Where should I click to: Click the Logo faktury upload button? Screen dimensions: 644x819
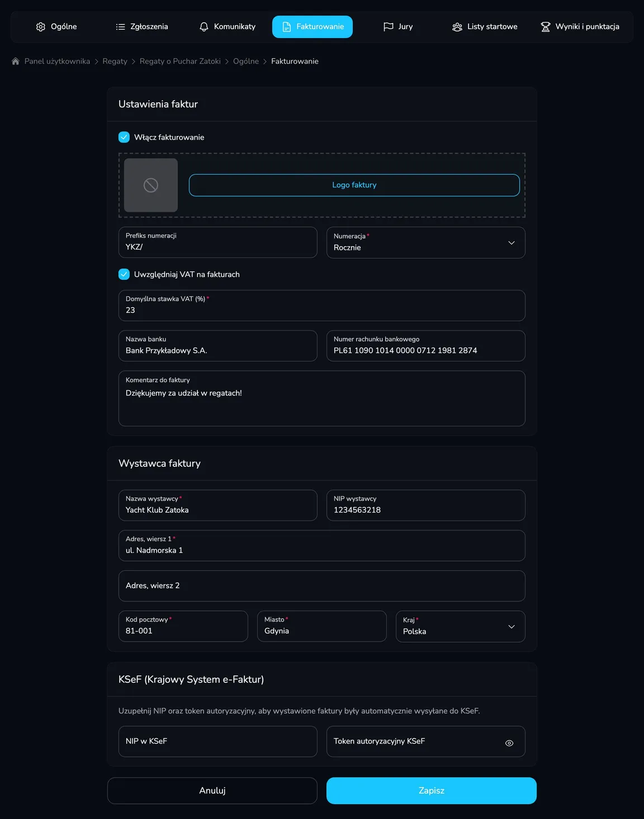(x=354, y=185)
